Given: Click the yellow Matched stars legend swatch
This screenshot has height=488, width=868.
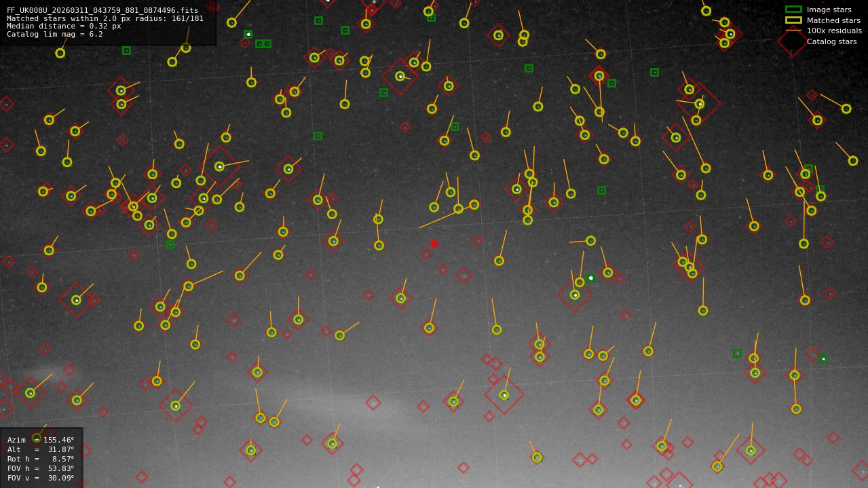Looking at the screenshot, I should [x=793, y=20].
